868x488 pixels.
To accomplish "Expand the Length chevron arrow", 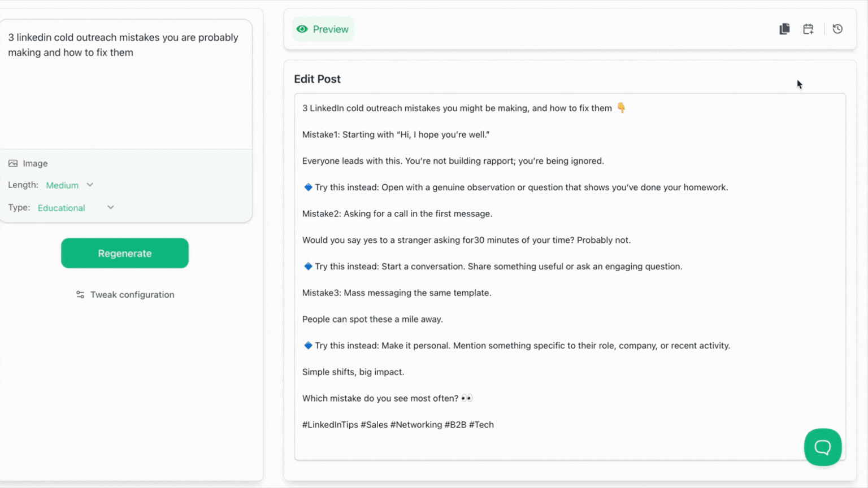I will (90, 185).
